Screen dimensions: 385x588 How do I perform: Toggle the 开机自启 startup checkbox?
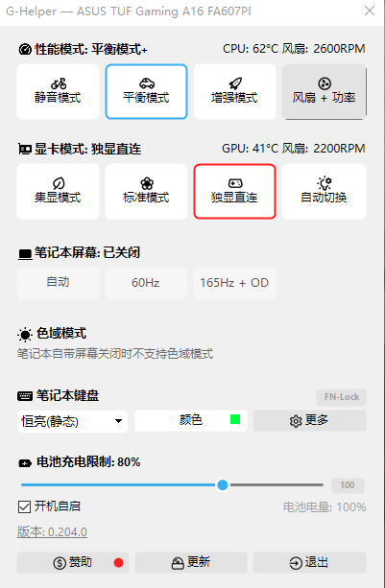pos(24,506)
